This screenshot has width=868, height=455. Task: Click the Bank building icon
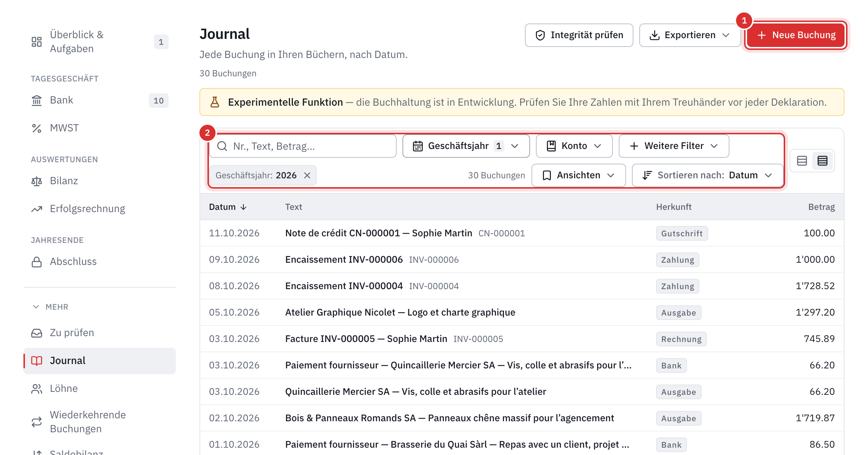click(37, 100)
